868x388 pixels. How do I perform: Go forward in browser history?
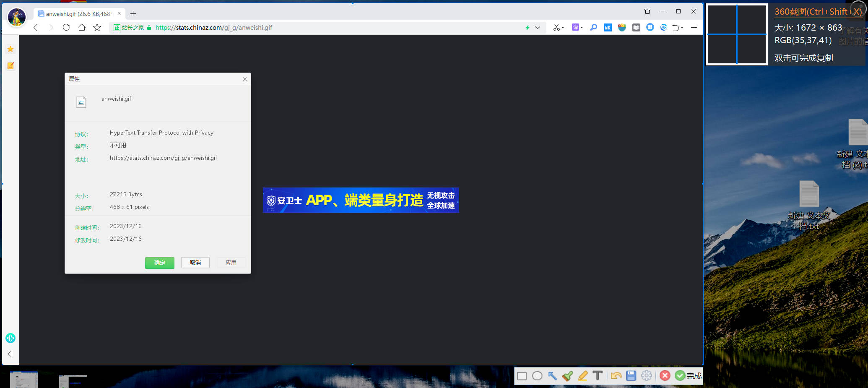(x=51, y=28)
